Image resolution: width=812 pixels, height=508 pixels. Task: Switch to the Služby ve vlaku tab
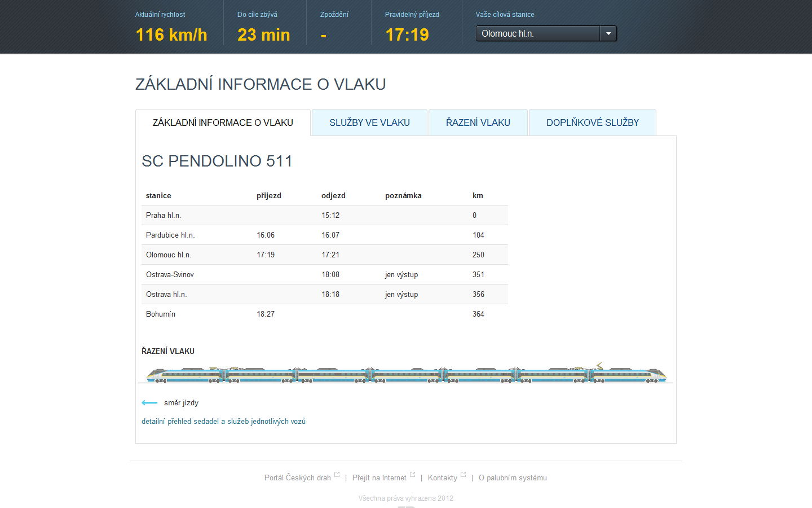369,122
